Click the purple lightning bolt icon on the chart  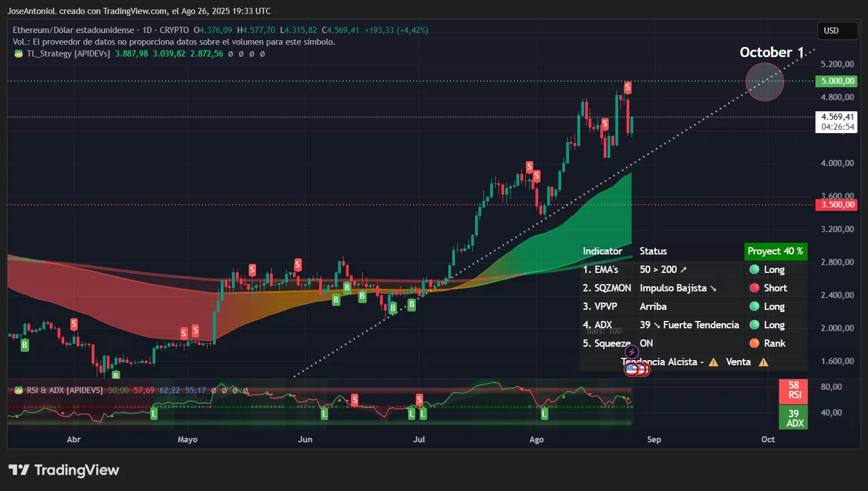coord(632,351)
